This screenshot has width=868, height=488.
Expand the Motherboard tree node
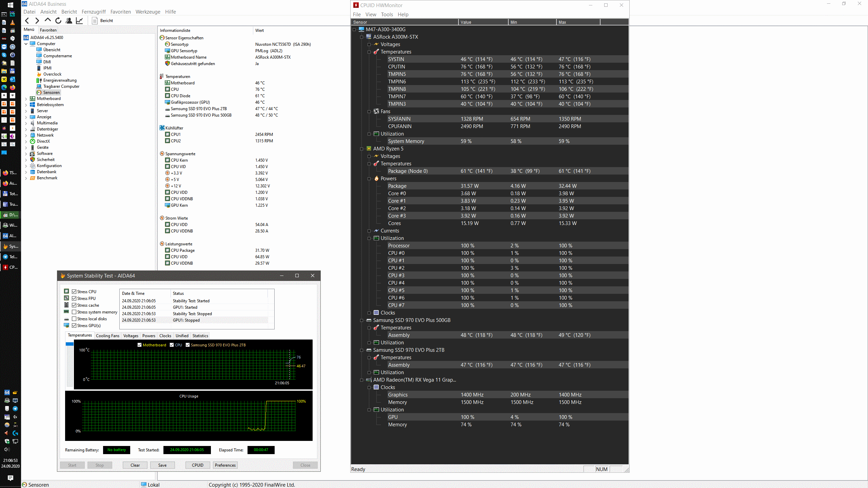coord(26,99)
